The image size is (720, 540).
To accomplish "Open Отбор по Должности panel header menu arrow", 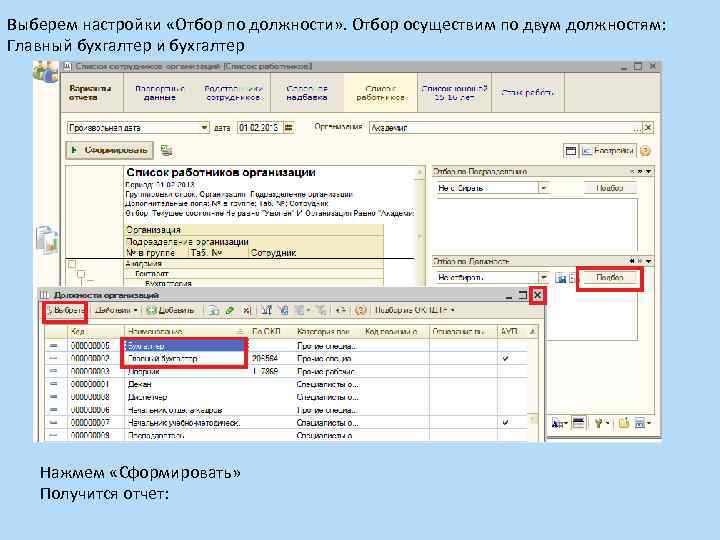I will [649, 261].
